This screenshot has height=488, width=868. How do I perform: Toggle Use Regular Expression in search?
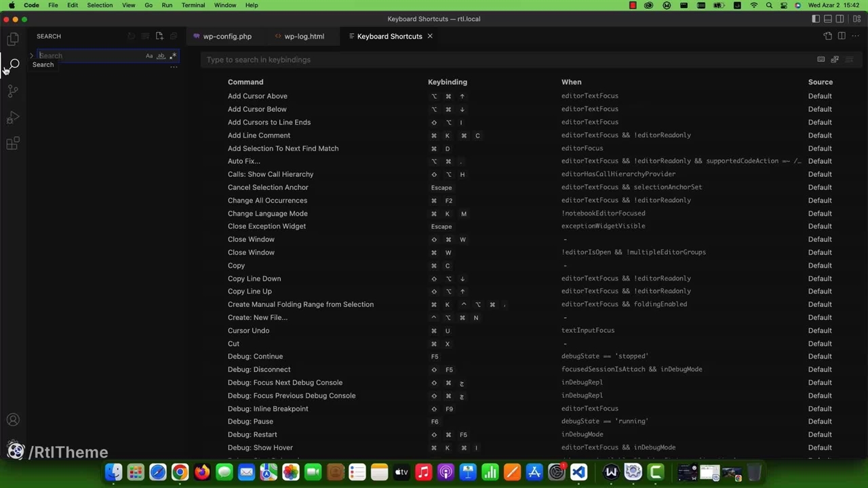pos(172,56)
